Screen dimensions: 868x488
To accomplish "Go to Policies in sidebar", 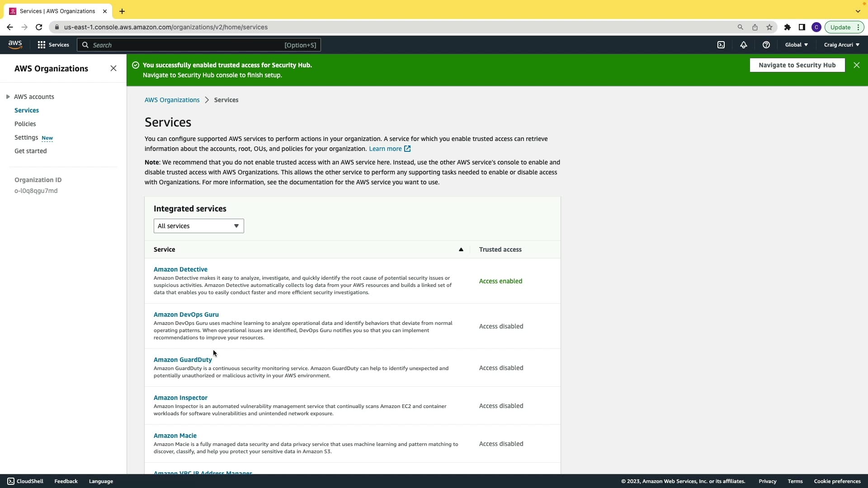I will (25, 124).
